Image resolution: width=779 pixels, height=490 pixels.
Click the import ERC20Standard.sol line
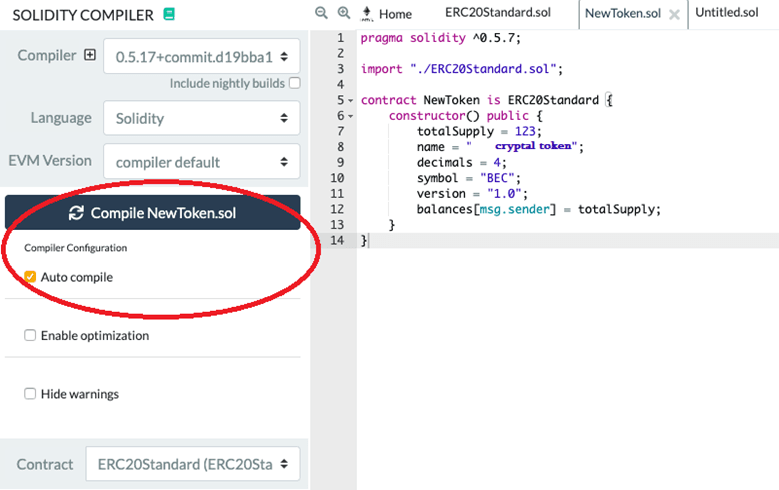point(462,69)
